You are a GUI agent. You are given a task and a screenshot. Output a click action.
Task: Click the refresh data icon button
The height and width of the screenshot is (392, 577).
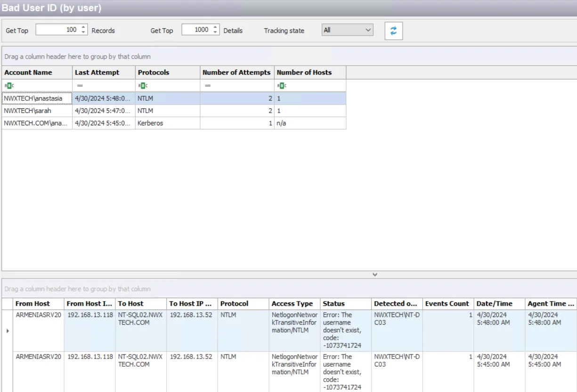[394, 31]
